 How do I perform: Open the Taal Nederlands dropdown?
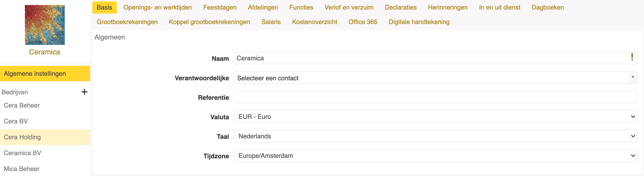[x=435, y=136]
